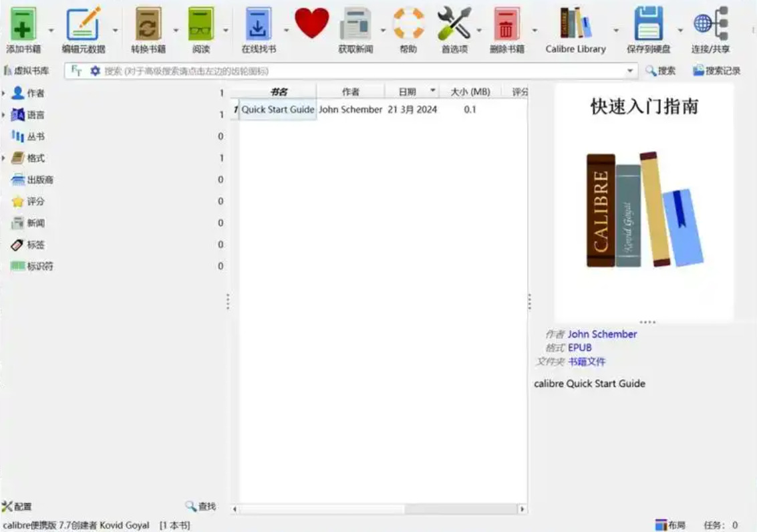The width and height of the screenshot is (757, 532).
Task: Click the red heart donate icon
Action: tap(312, 23)
